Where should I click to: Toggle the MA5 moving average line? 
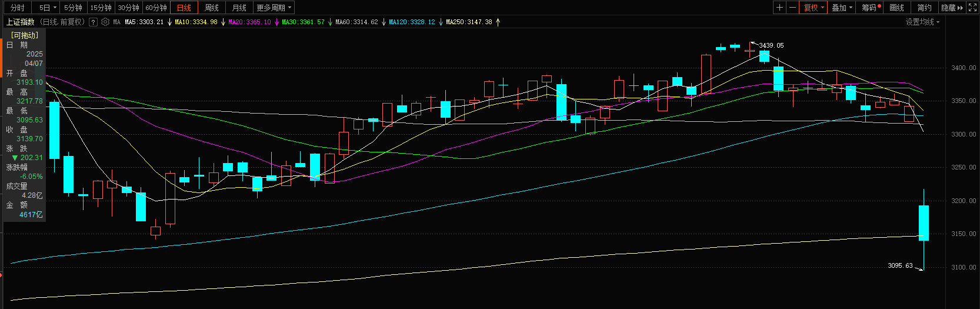click(144, 22)
